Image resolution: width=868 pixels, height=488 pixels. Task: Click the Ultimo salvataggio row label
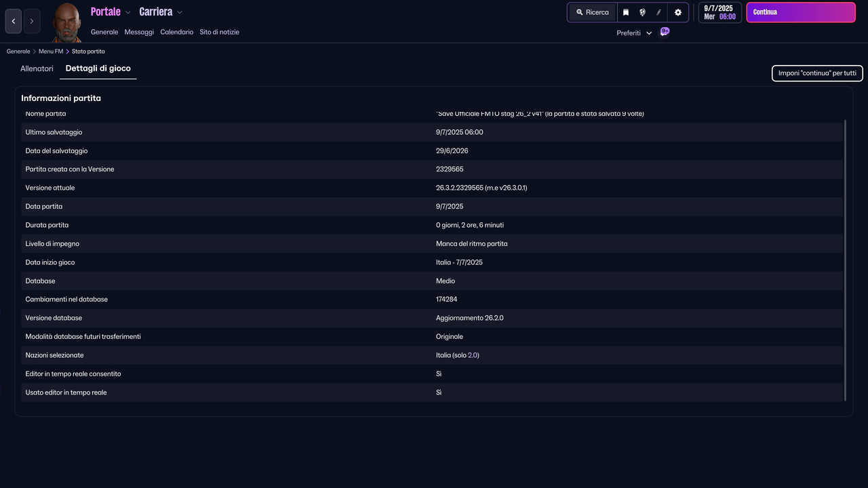(54, 132)
